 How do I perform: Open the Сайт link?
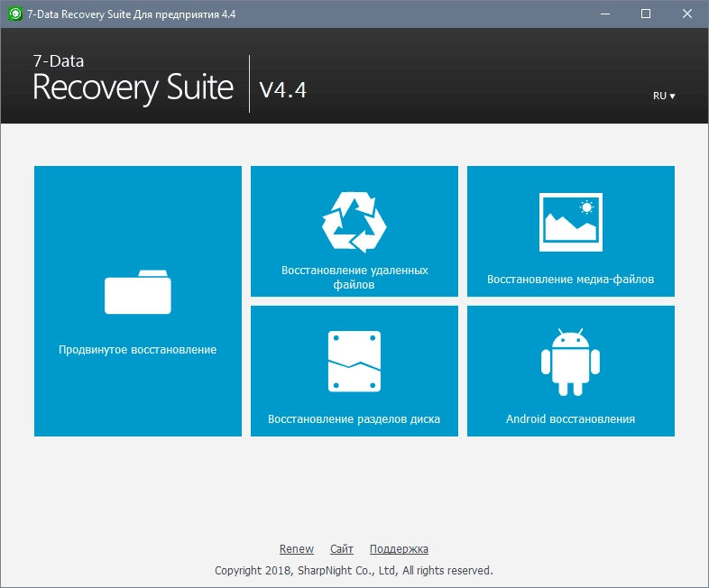(341, 548)
